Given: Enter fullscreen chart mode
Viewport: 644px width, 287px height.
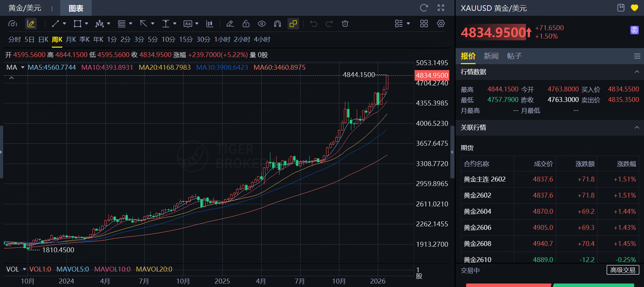Looking at the screenshot, I should 441,8.
